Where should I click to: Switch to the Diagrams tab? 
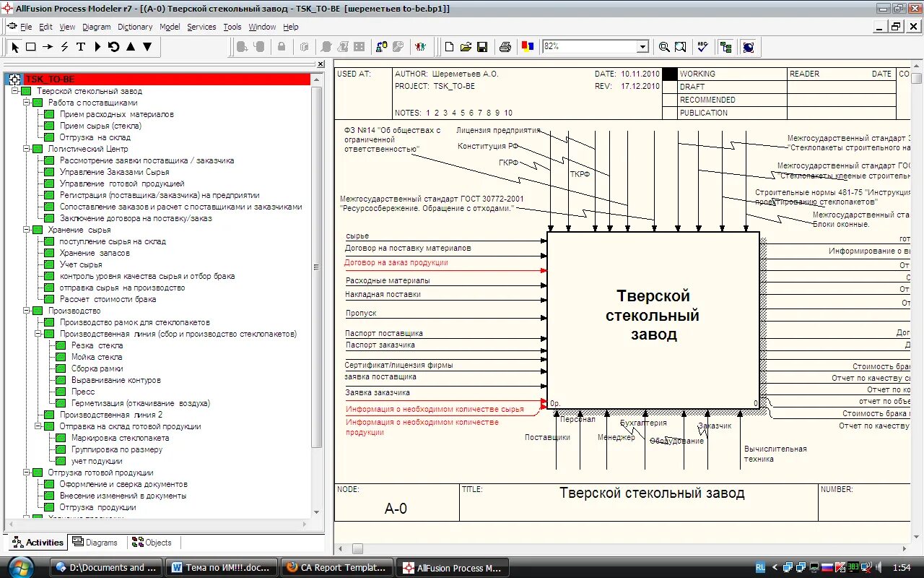coord(95,543)
